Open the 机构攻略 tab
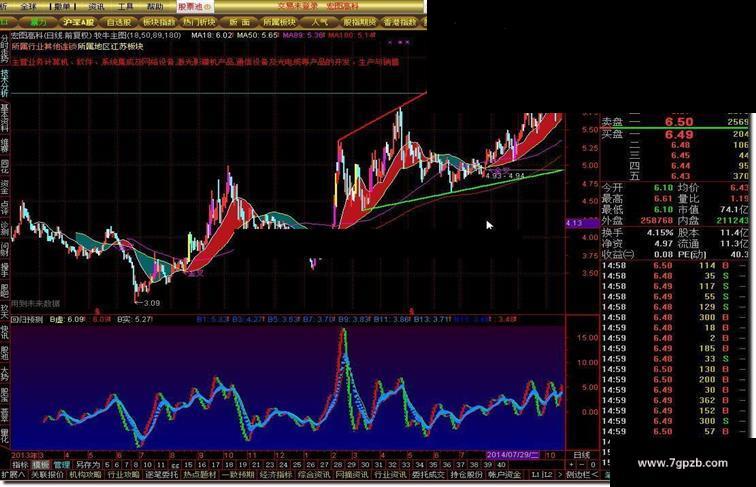756x487 pixels. [x=85, y=475]
